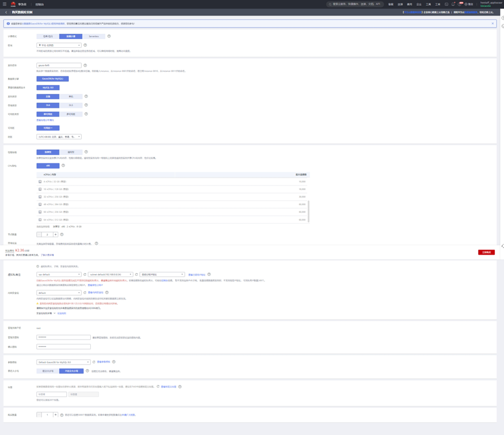Refresh the vpc-default network list
This screenshot has height=435, width=504.
pos(85,275)
